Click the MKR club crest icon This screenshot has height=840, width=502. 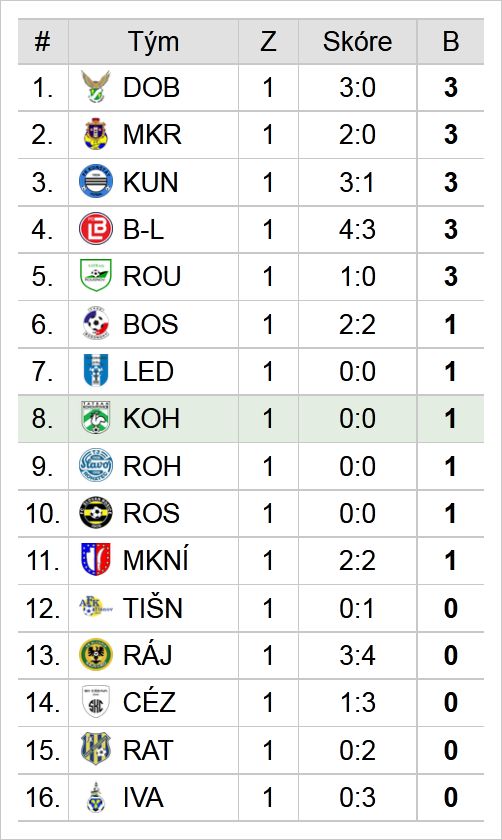click(96, 134)
